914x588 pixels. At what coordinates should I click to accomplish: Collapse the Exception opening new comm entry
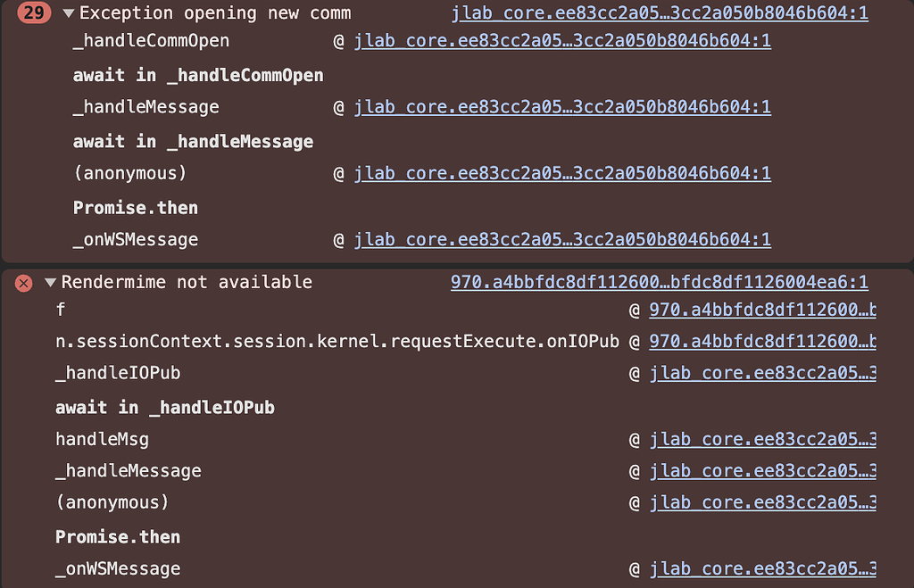pos(68,12)
